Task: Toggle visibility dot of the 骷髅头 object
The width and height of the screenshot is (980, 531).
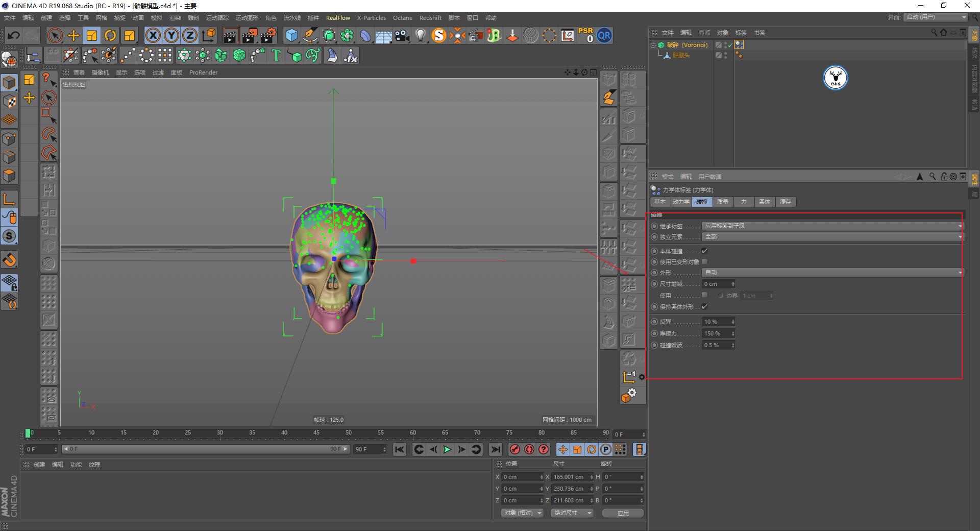Action: click(725, 54)
